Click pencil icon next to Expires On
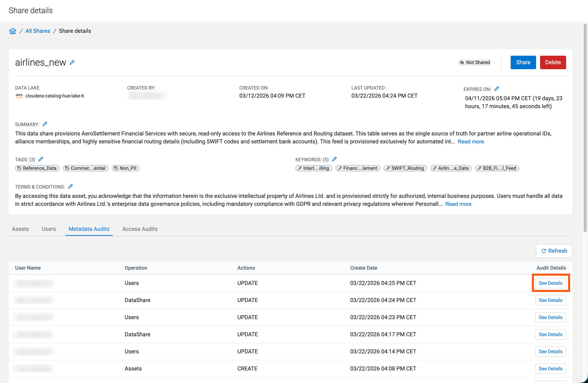 pos(496,89)
